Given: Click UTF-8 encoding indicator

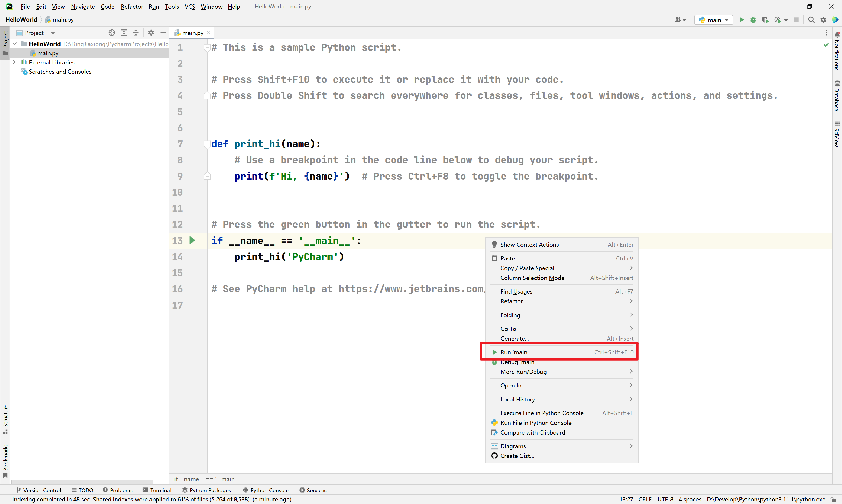Looking at the screenshot, I should [x=665, y=499].
